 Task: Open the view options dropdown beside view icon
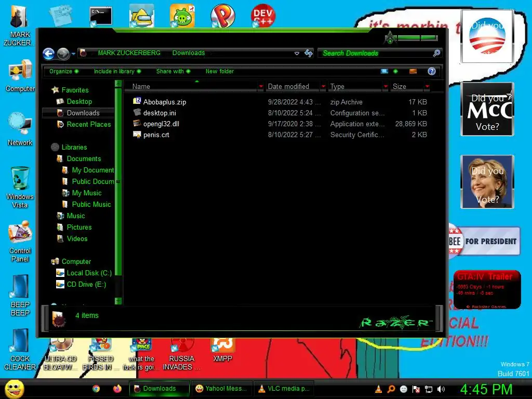pos(395,71)
